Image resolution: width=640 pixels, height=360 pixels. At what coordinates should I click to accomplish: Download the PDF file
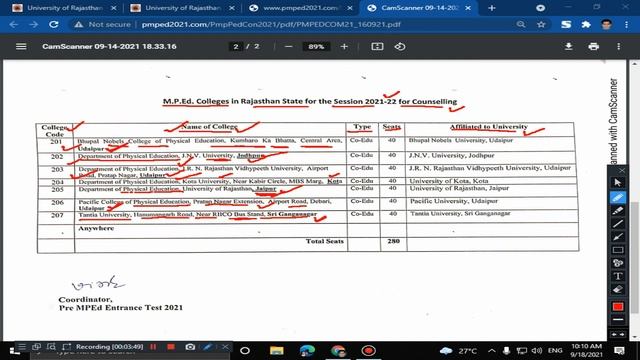pyautogui.click(x=568, y=47)
